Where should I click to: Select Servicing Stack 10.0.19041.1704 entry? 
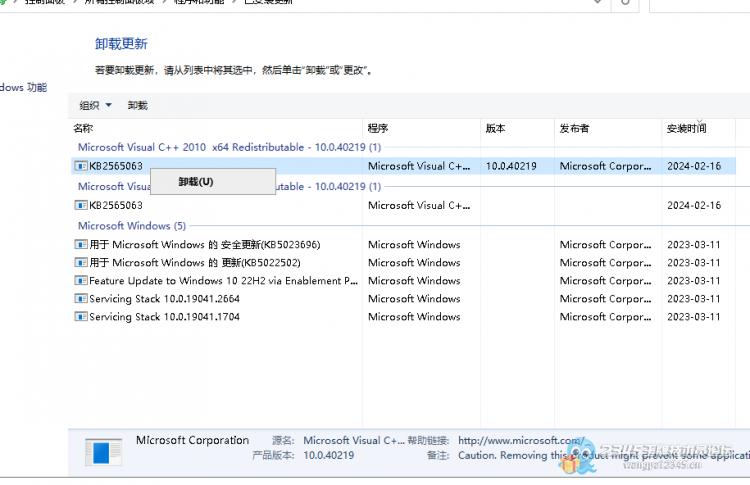(164, 317)
